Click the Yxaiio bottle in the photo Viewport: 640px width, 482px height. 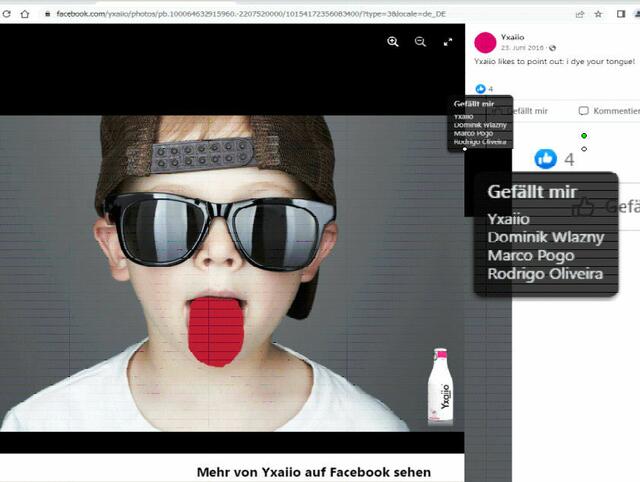tap(440, 386)
